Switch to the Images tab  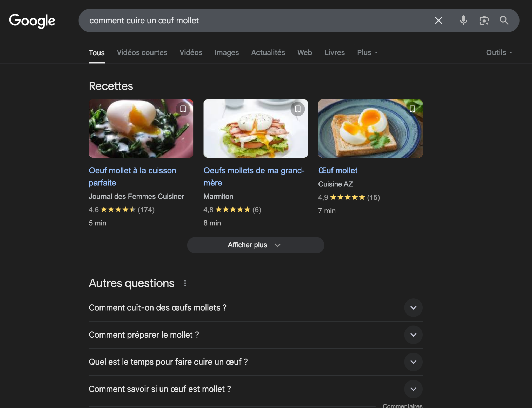pos(227,53)
